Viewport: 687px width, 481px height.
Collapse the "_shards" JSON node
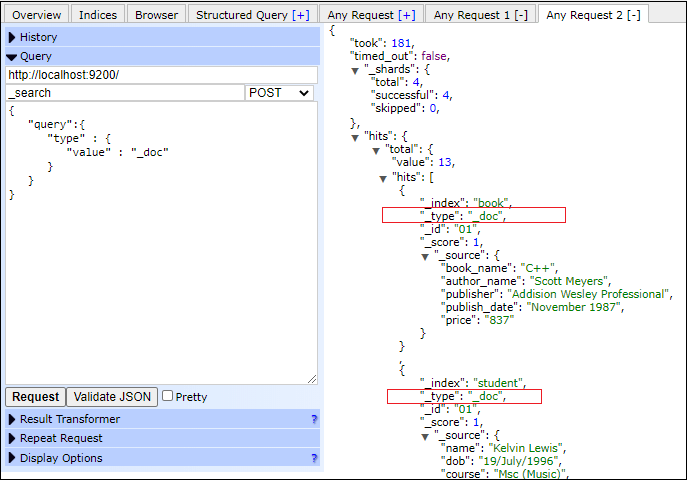[x=355, y=71]
